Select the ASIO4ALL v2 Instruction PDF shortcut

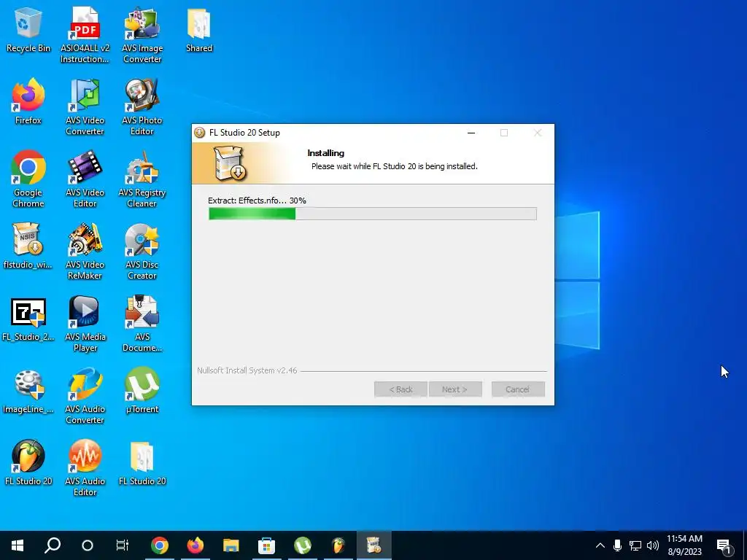(85, 35)
